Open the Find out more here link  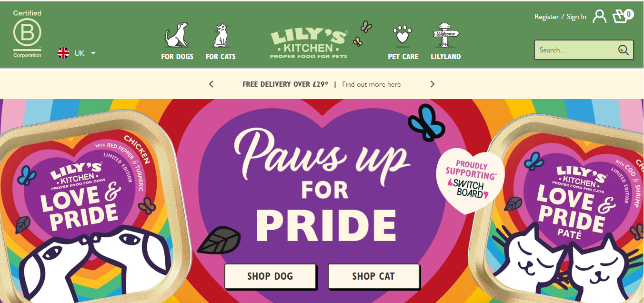(372, 84)
